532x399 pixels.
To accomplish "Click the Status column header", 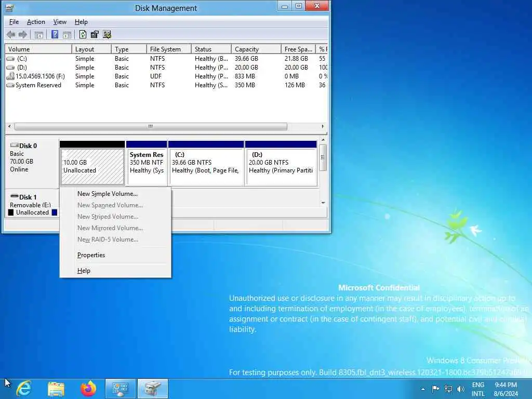I will (x=211, y=49).
